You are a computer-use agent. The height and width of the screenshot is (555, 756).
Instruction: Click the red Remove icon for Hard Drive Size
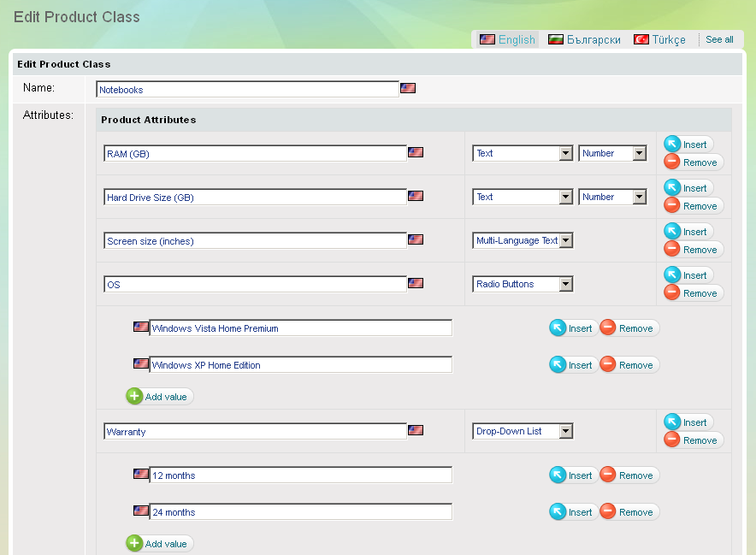click(x=672, y=206)
